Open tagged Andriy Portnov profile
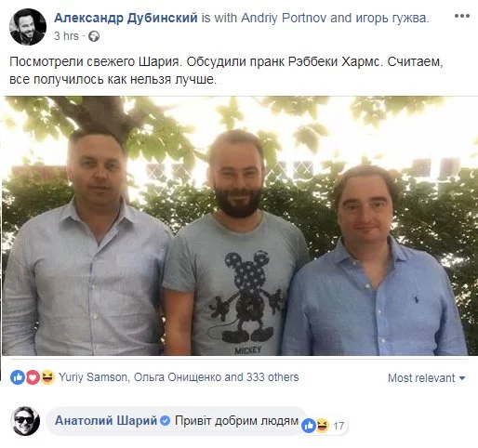Screen dimensions: 478x448 [x=284, y=18]
